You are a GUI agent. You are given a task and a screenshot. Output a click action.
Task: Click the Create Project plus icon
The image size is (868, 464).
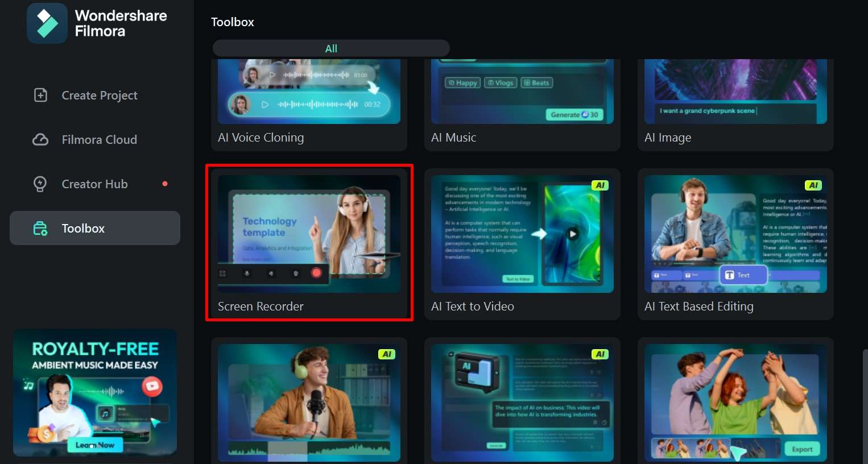[40, 95]
